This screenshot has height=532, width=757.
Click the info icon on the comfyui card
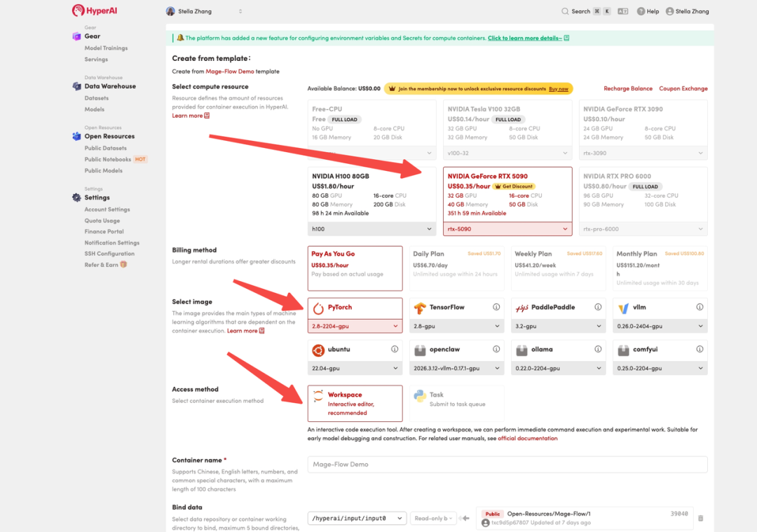[x=700, y=349]
